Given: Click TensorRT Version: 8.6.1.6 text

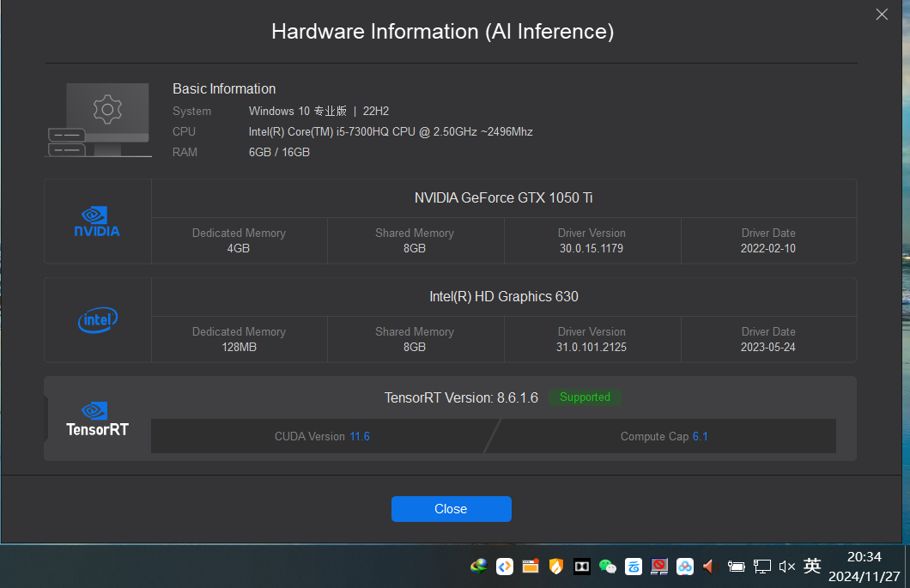Looking at the screenshot, I should click(x=461, y=397).
